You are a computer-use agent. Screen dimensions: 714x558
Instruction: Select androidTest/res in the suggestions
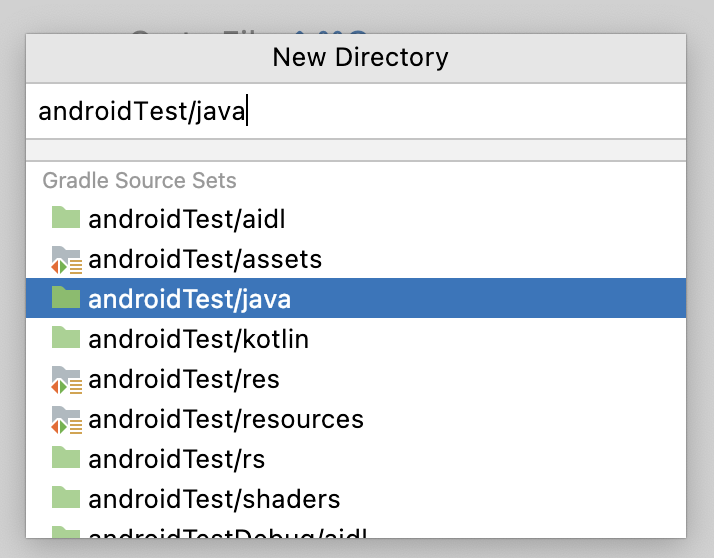184,379
